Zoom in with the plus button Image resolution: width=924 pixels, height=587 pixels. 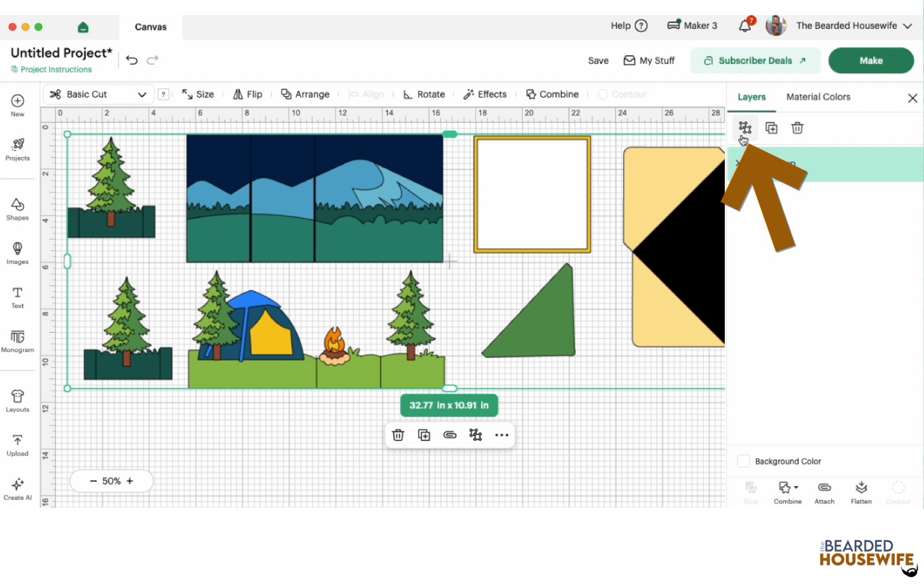pos(130,481)
